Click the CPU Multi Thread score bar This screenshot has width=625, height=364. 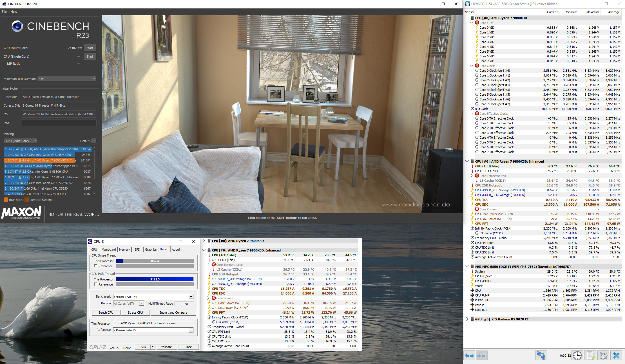155,279
